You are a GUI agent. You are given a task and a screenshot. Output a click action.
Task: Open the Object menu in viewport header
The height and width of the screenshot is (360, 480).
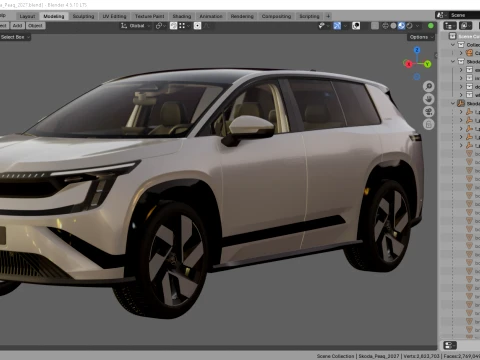point(35,26)
